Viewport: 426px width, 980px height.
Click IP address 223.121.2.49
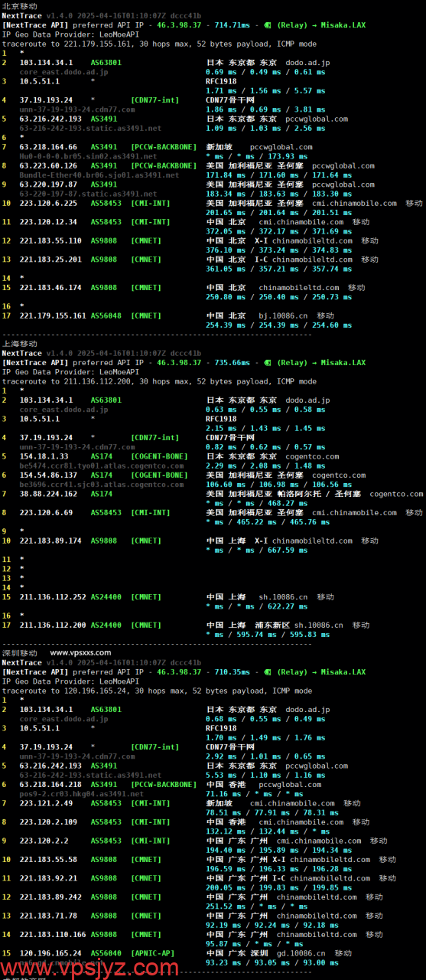[x=46, y=803]
